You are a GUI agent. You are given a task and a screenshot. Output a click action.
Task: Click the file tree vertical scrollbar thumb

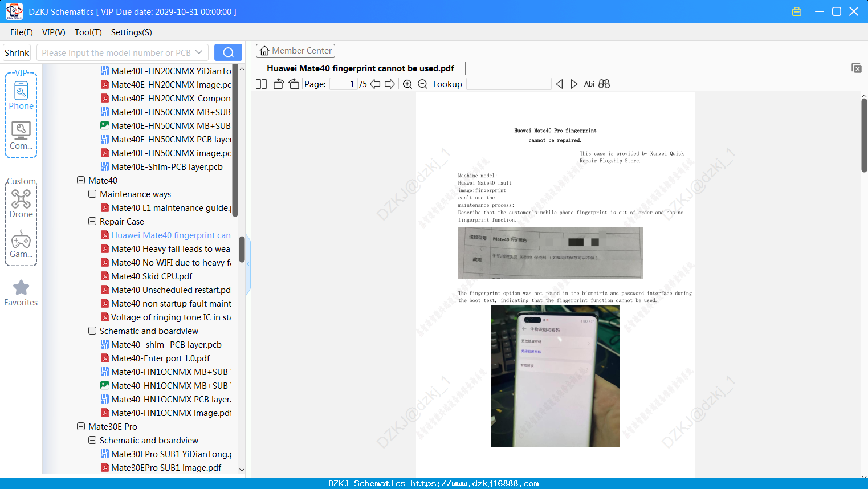[242, 249]
